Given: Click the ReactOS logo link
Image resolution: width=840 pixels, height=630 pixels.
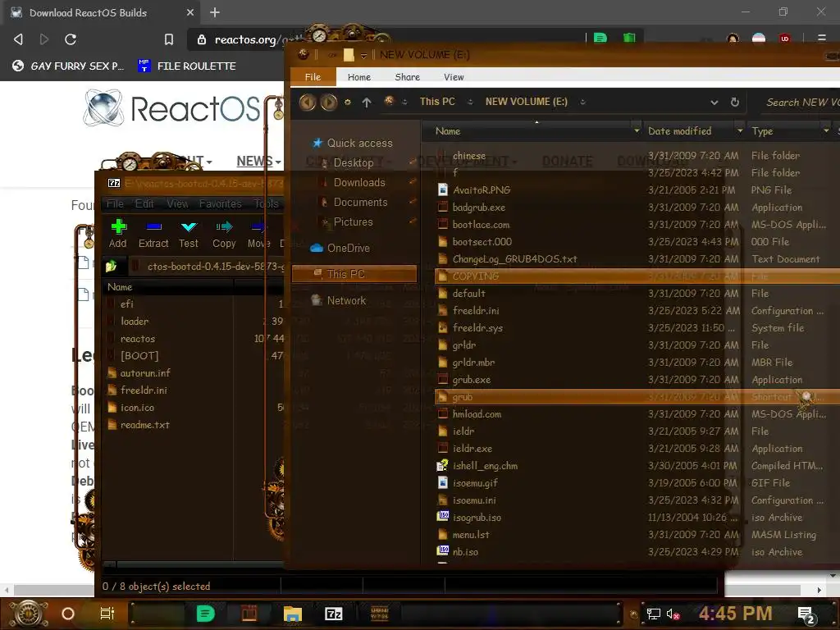Looking at the screenshot, I should [x=172, y=108].
